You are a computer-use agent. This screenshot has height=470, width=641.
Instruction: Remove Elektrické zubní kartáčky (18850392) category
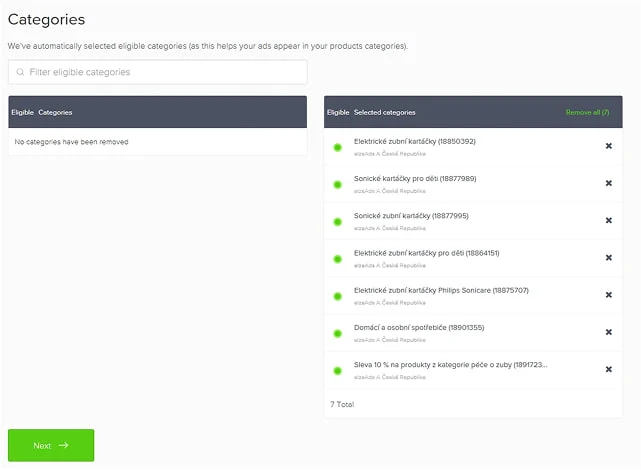pos(608,146)
